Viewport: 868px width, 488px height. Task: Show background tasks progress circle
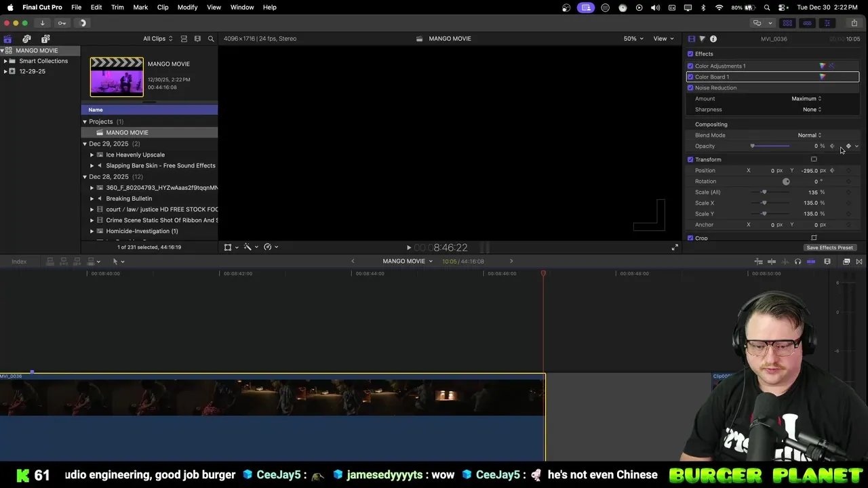82,23
